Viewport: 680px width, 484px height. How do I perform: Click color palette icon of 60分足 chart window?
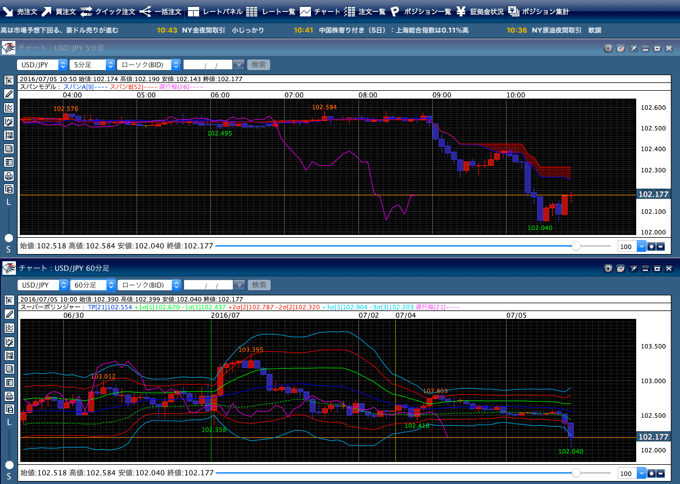tap(621, 268)
